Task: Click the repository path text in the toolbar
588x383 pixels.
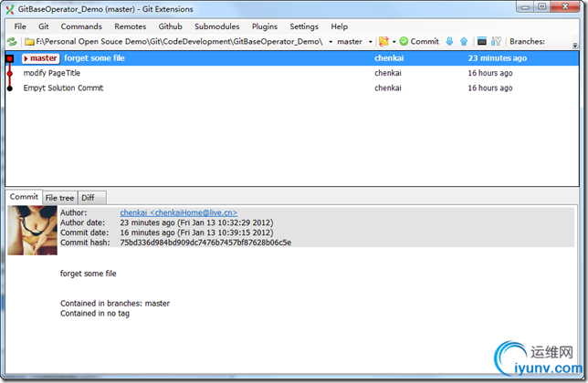Action: coord(179,42)
